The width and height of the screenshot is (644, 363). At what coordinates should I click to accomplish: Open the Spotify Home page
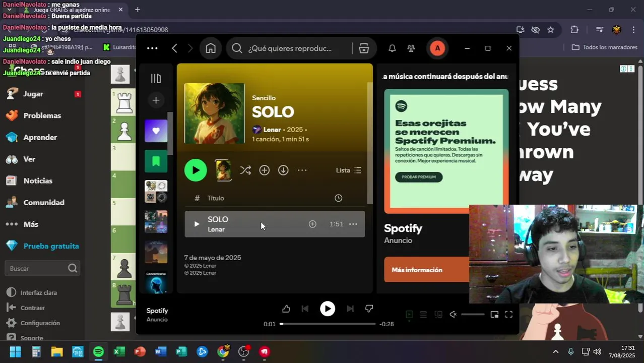tap(211, 48)
